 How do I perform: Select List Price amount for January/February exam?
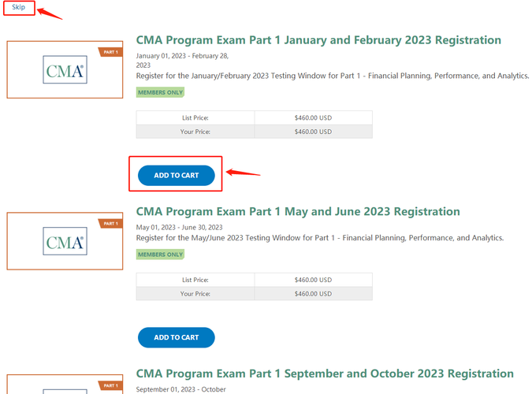pos(313,118)
